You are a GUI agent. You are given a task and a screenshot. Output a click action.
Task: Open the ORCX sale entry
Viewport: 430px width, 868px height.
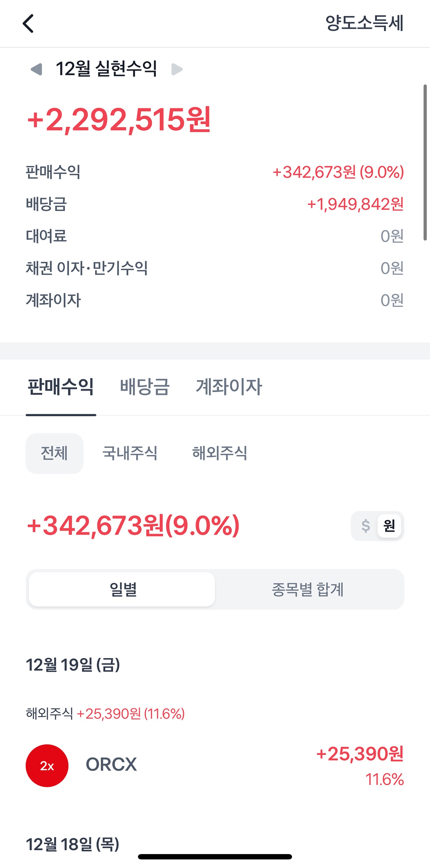(215, 766)
